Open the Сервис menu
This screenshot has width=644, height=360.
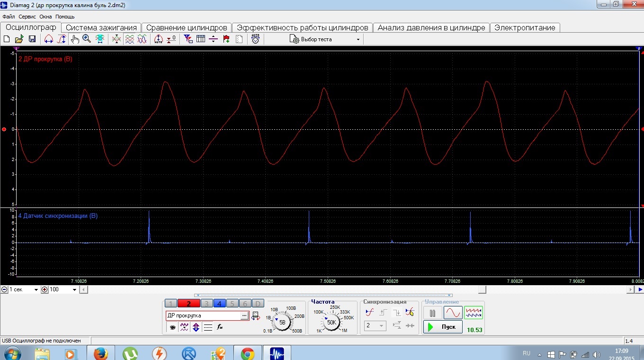(x=27, y=17)
